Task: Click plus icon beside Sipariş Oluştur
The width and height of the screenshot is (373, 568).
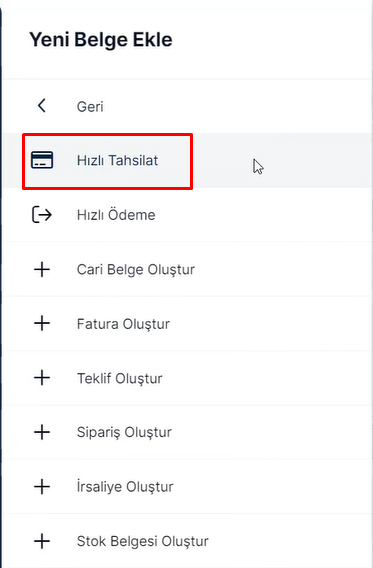Action: (42, 432)
